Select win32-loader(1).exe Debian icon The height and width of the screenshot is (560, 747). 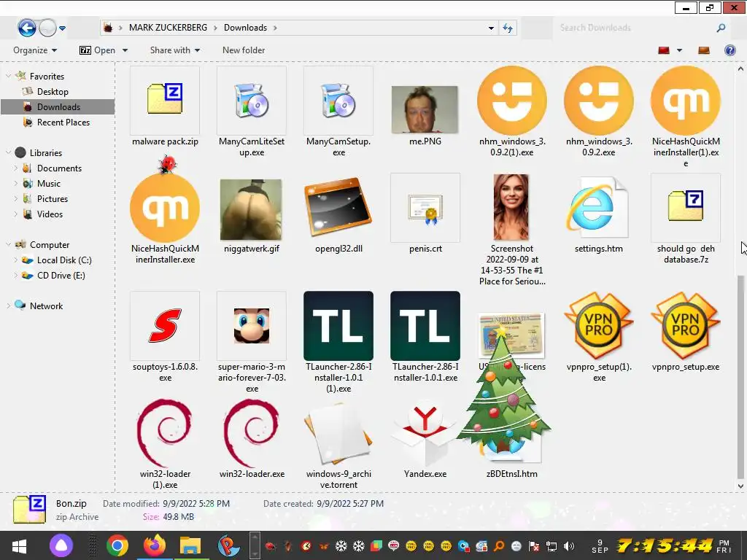click(165, 433)
